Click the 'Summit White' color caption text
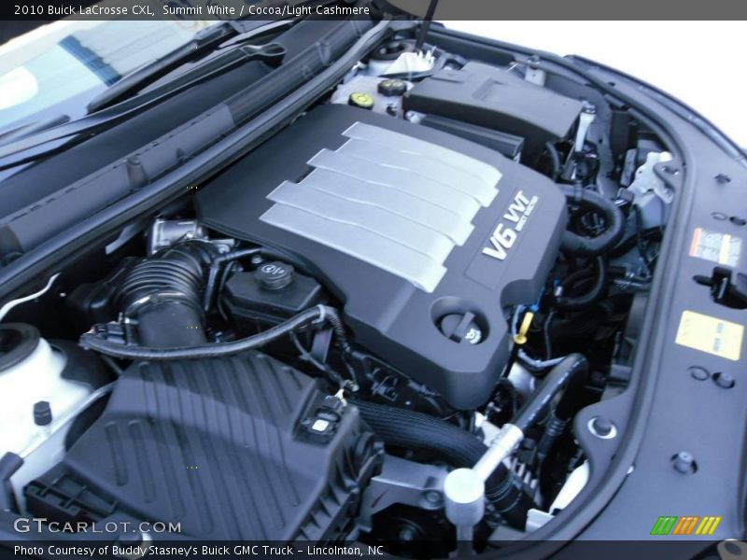Image resolution: width=747 pixels, height=560 pixels. (x=199, y=10)
